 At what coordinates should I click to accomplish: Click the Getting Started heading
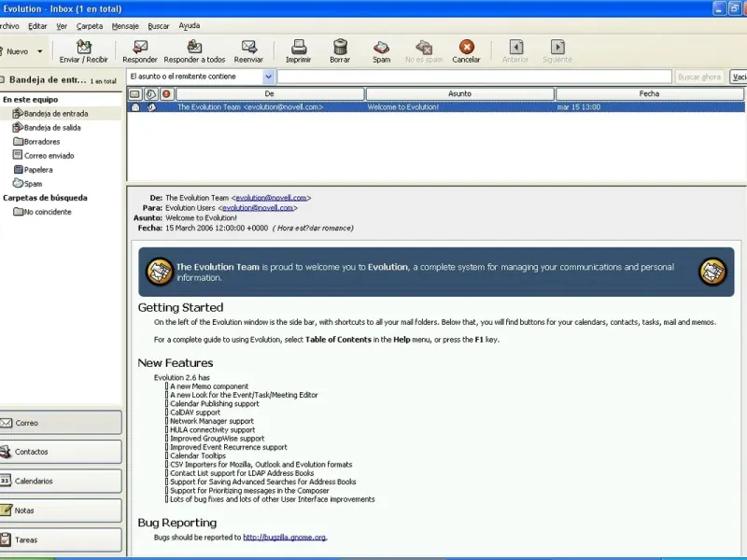point(180,308)
